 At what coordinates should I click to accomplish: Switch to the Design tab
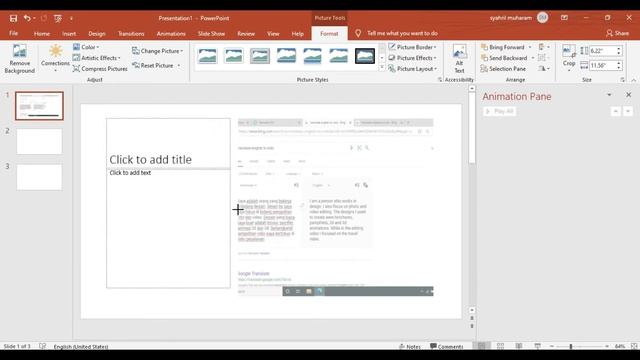[97, 33]
